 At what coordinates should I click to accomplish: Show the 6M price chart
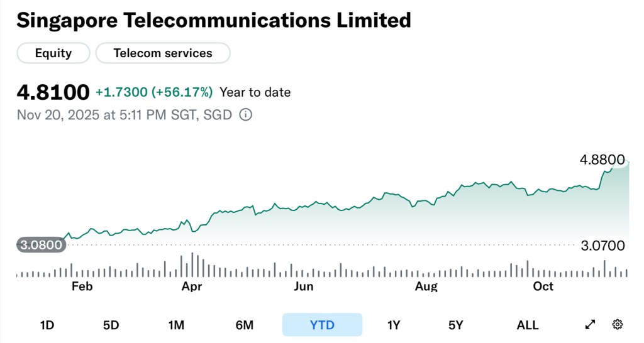(245, 325)
